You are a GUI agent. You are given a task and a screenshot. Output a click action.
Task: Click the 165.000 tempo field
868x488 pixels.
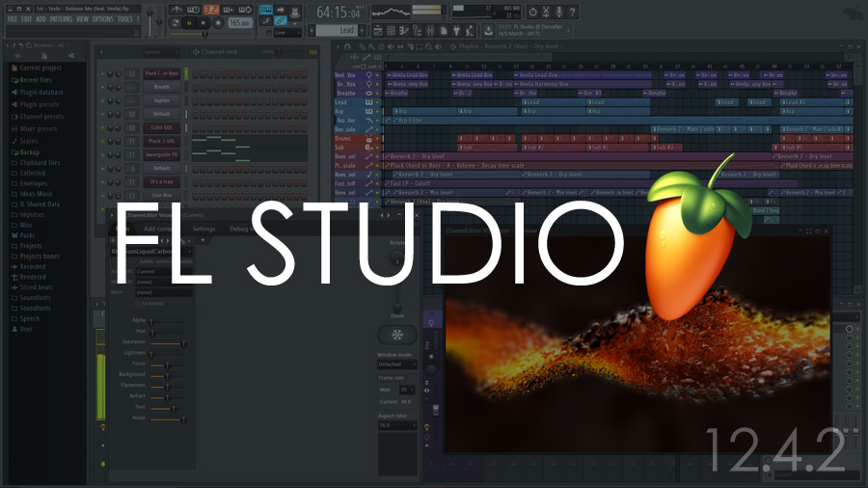point(241,23)
